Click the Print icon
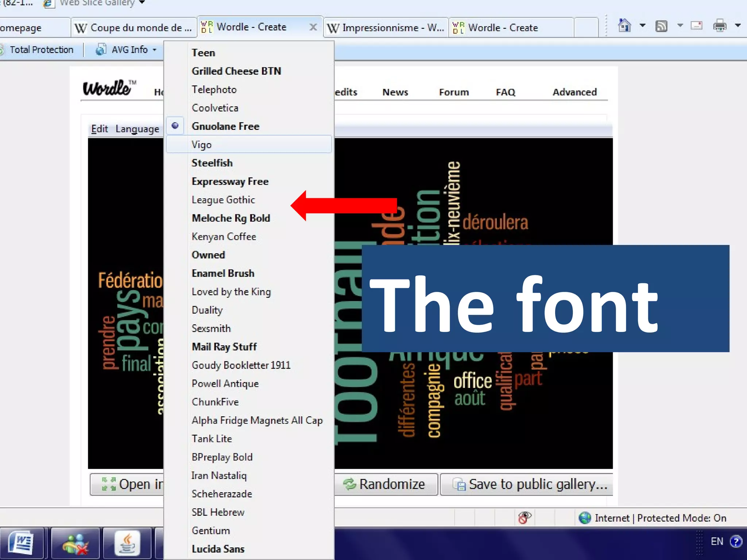Image resolution: width=747 pixels, height=560 pixels. tap(720, 26)
